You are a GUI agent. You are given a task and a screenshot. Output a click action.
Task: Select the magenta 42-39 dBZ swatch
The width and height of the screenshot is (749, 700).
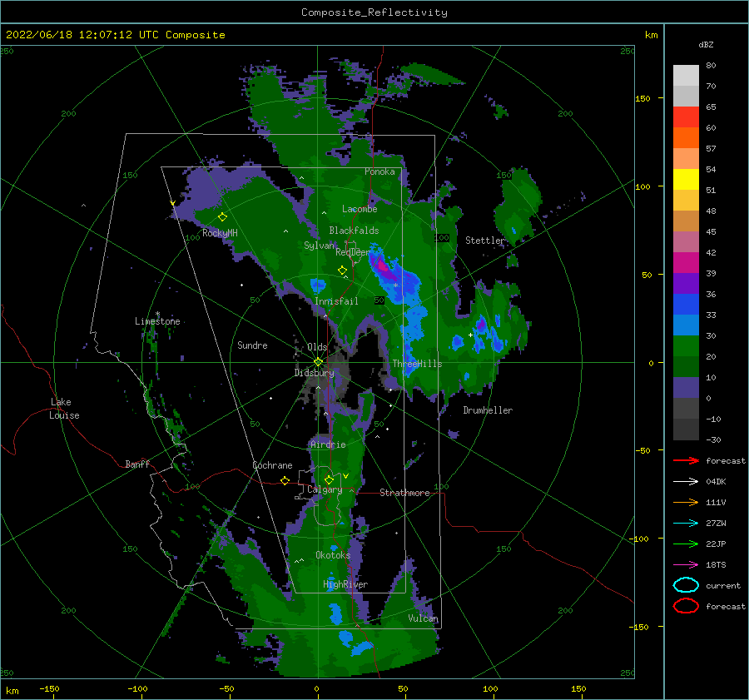[686, 263]
